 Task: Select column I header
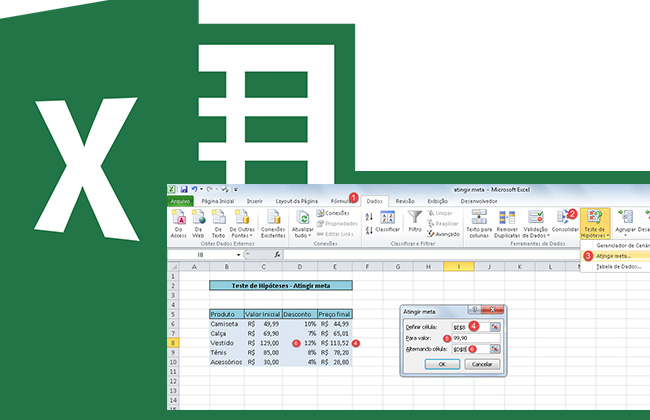point(458,267)
